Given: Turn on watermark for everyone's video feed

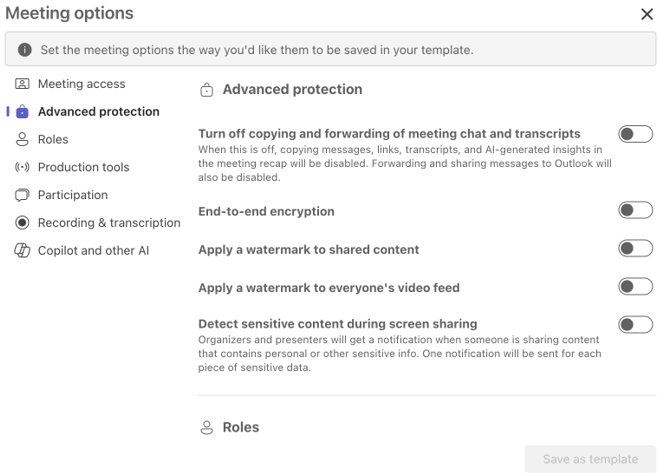Looking at the screenshot, I should (x=635, y=287).
